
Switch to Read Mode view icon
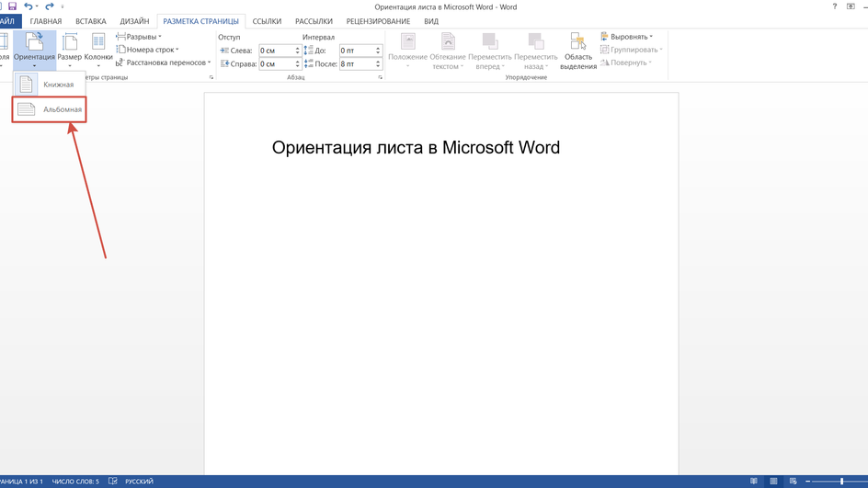point(753,482)
